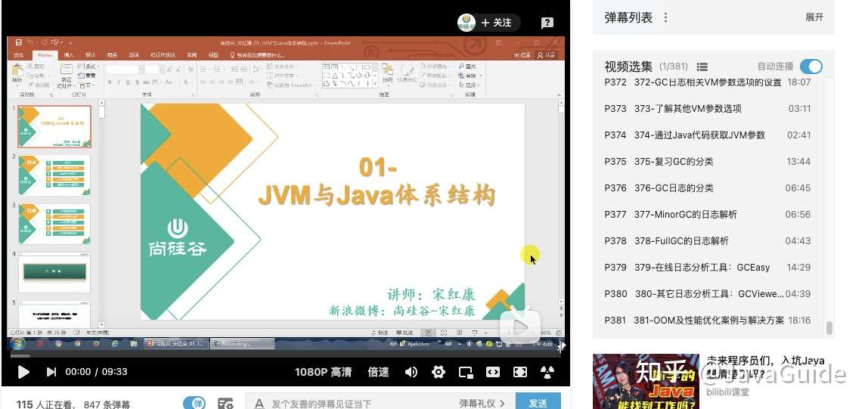Click the PowerPoint save icon in video
Viewport: 868px width, 409px height.
18,42
